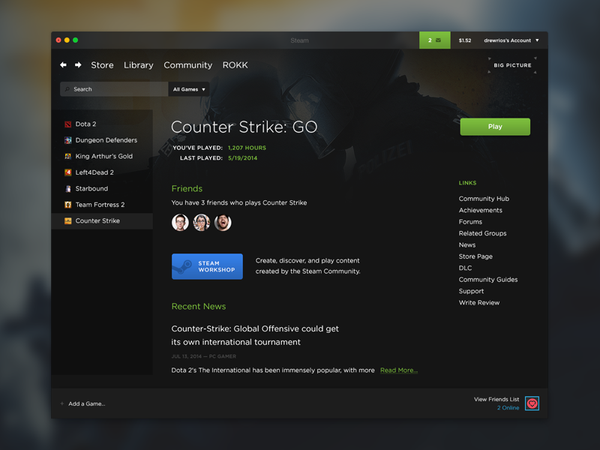Click the yellow minimize window button
600x450 pixels.
click(67, 40)
